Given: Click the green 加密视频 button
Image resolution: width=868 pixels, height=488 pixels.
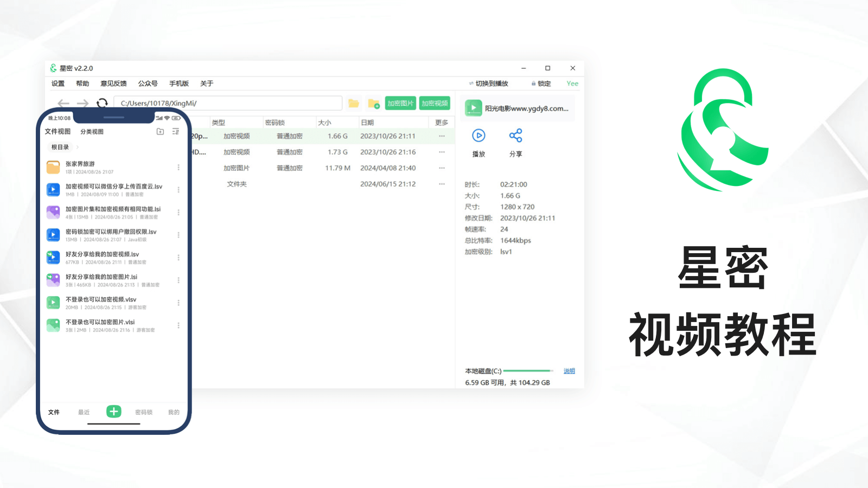Looking at the screenshot, I should tap(435, 103).
